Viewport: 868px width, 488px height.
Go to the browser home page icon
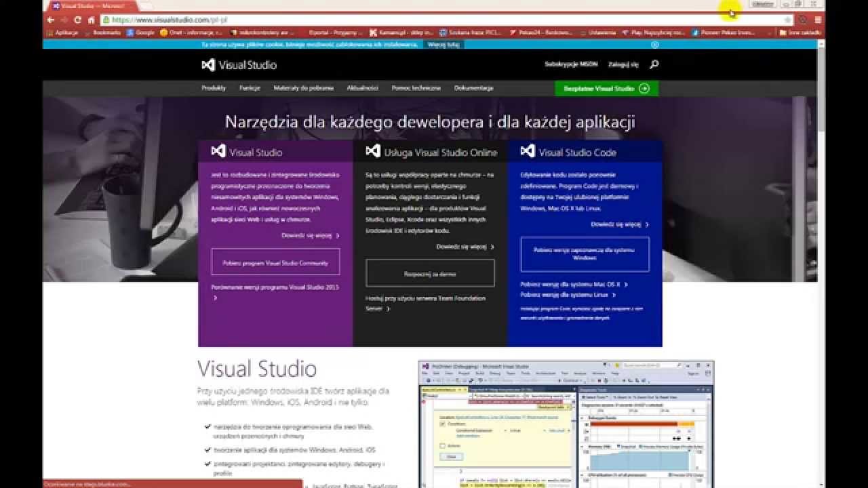tap(92, 20)
